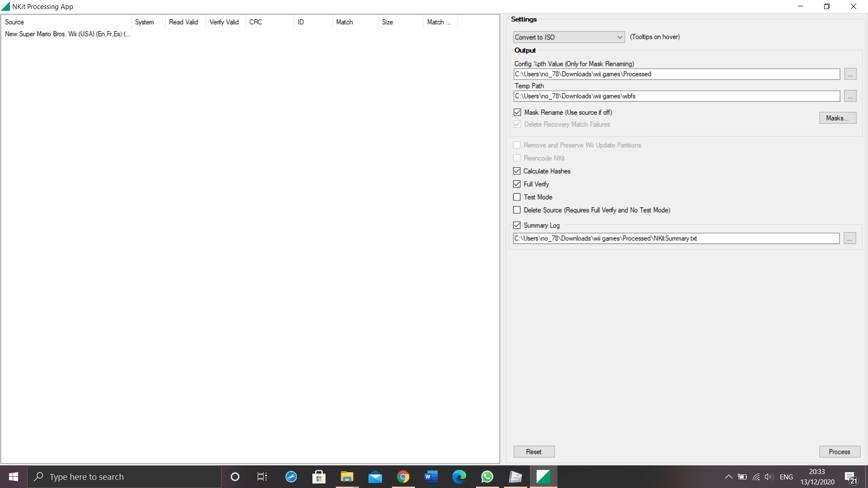Open the blue Safari-like compass taskbar icon
This screenshot has height=488, width=868.
(x=291, y=477)
